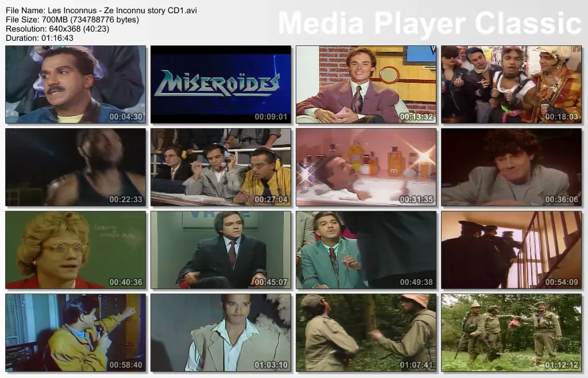Select the thumbnail timestamped 00:04:30
588x378 pixels.
tap(75, 84)
